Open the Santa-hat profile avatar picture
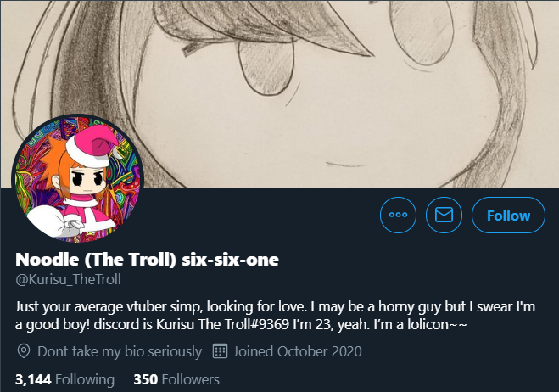Screen dimensions: 559x392 [78, 179]
